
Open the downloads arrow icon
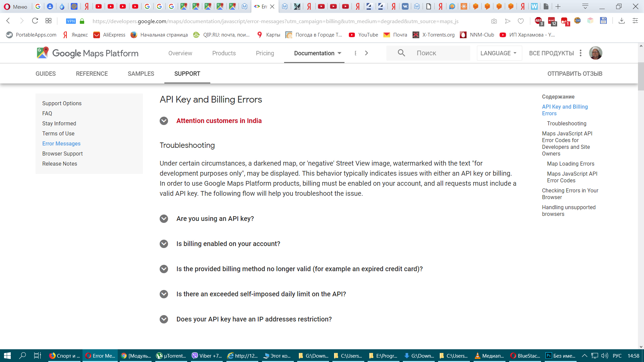[622, 21]
